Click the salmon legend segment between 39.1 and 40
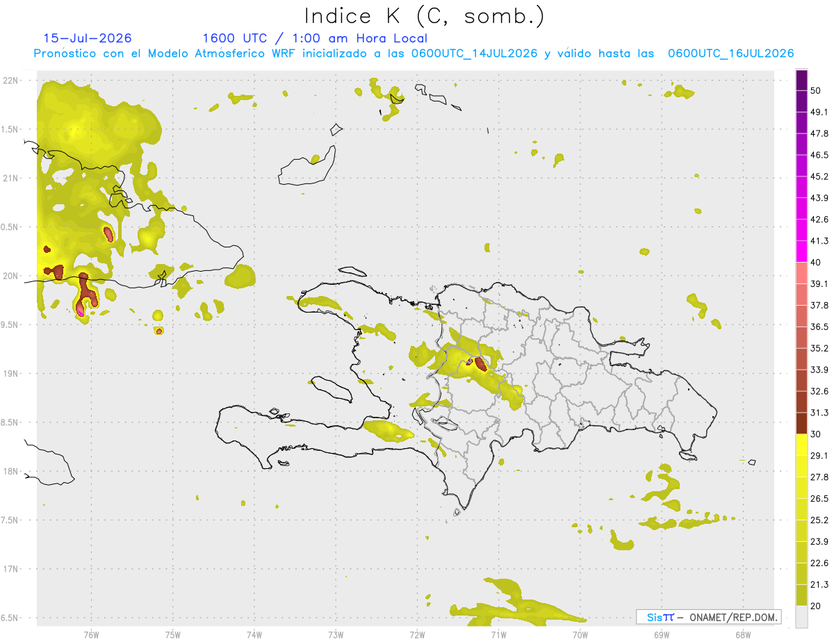This screenshot has width=834, height=644. [802, 273]
